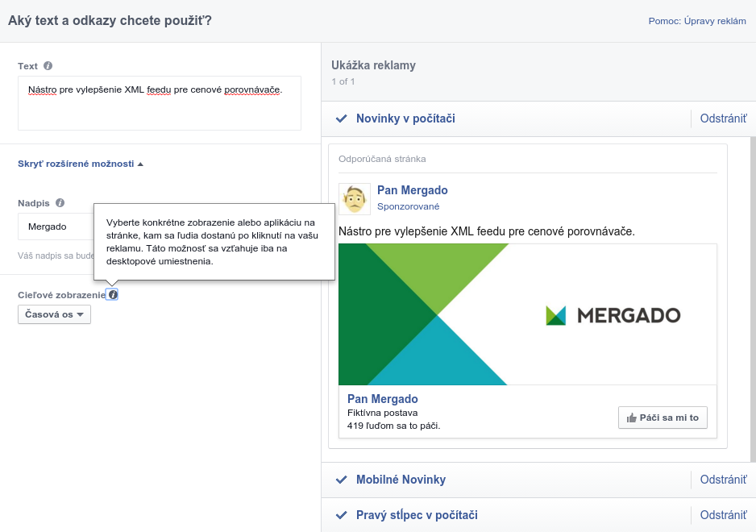Screen dimensions: 756x532
Task: Click the Sponzorované link under Pan Mergado
Action: click(x=408, y=206)
